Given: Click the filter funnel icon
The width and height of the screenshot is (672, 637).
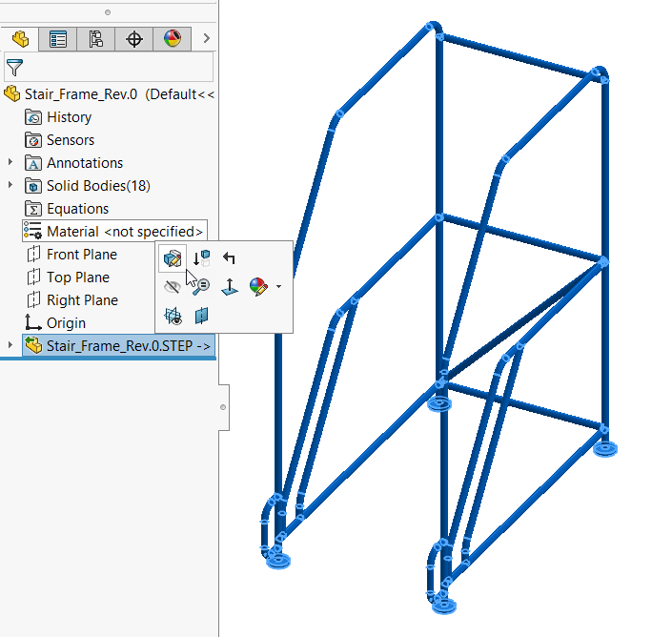Looking at the screenshot, I should (14, 68).
